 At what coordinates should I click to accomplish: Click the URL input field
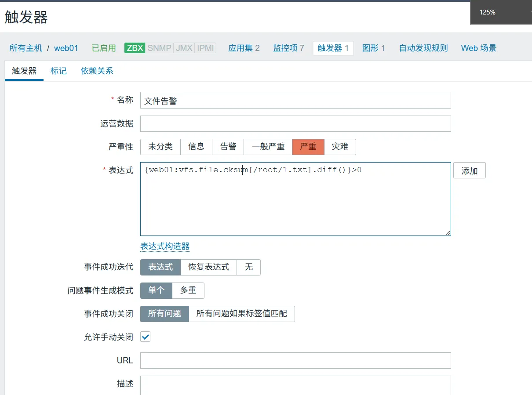click(295, 360)
